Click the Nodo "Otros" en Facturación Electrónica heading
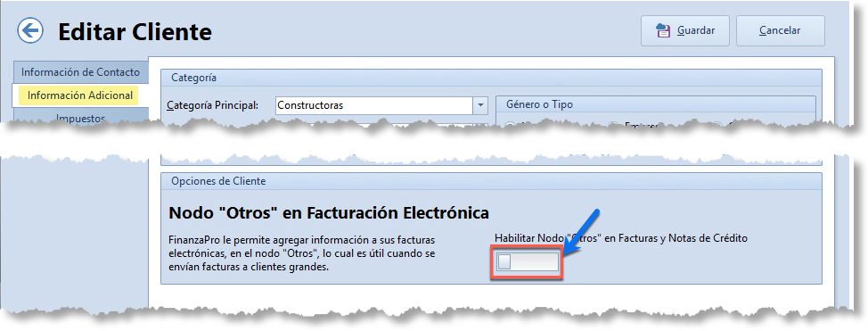 (329, 213)
